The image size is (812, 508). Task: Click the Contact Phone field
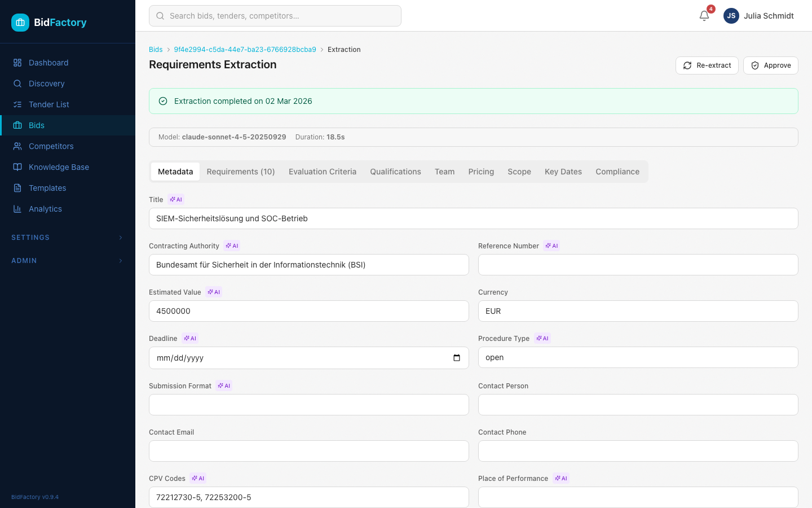pos(638,451)
